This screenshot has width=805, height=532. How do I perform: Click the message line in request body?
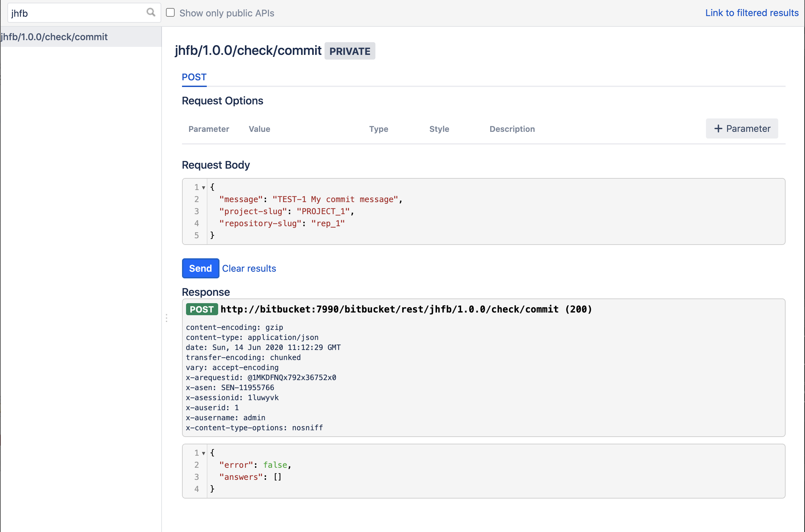point(310,199)
